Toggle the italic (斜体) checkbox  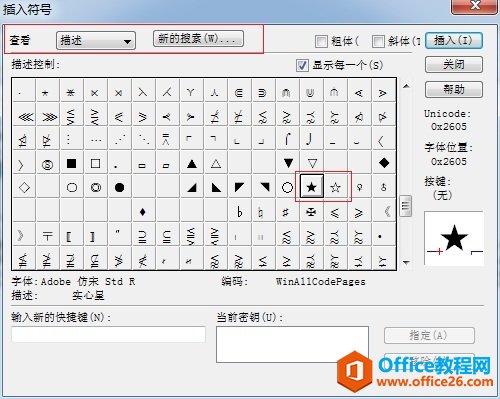[378, 41]
